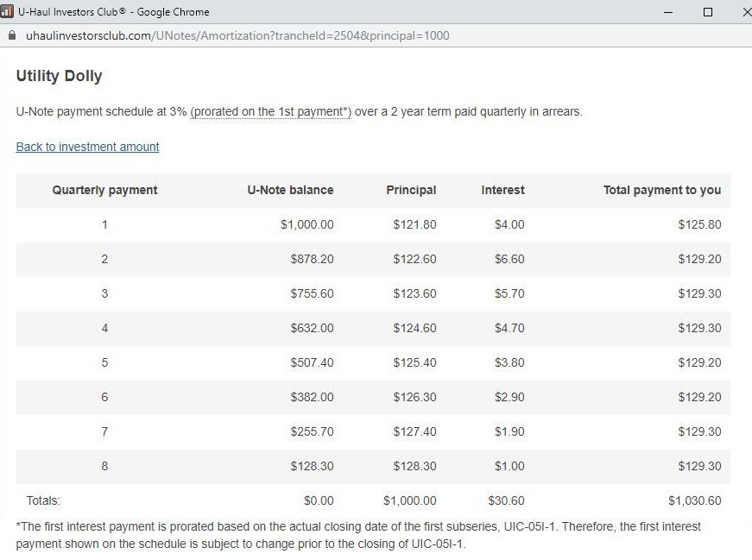Minimize the Chrome window
The width and height of the screenshot is (752, 560).
pyautogui.click(x=668, y=12)
